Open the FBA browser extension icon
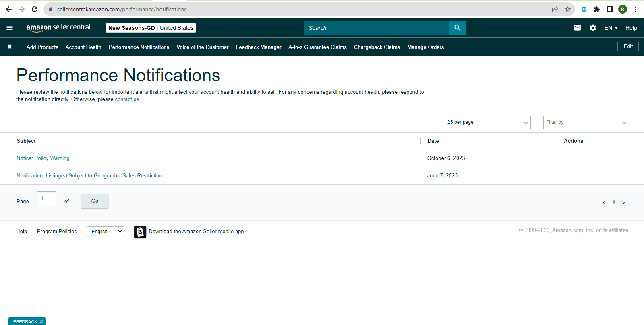 pyautogui.click(x=584, y=9)
